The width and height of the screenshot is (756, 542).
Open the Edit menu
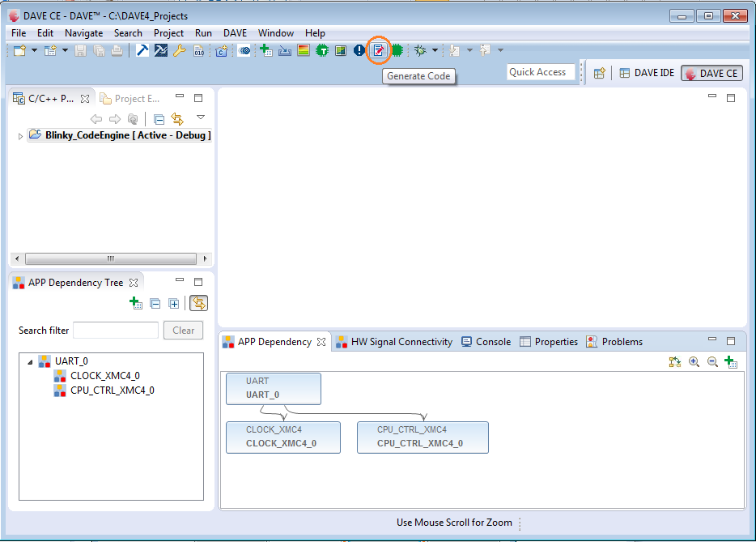pyautogui.click(x=45, y=33)
